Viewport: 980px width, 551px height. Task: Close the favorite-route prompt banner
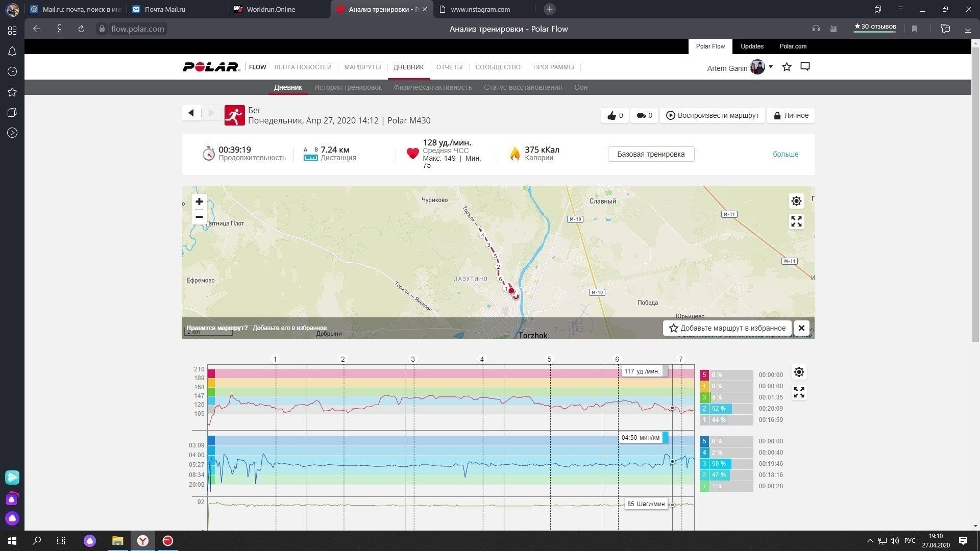801,328
